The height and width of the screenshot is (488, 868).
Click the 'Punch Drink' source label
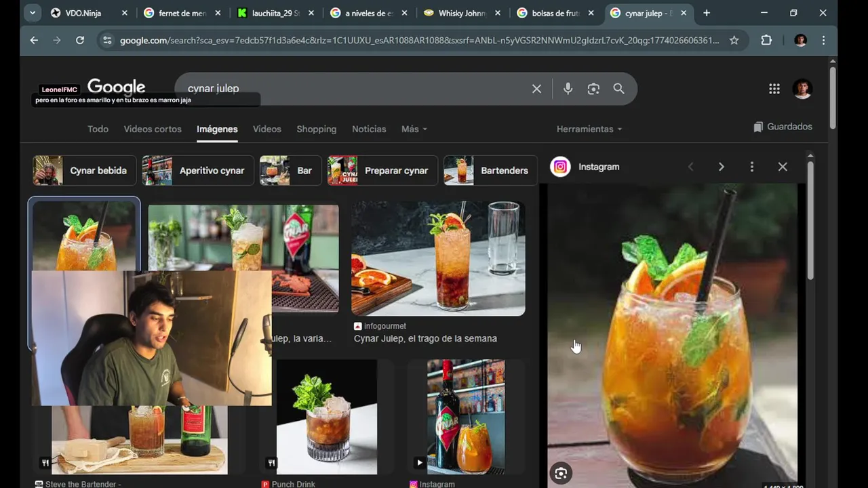294,484
